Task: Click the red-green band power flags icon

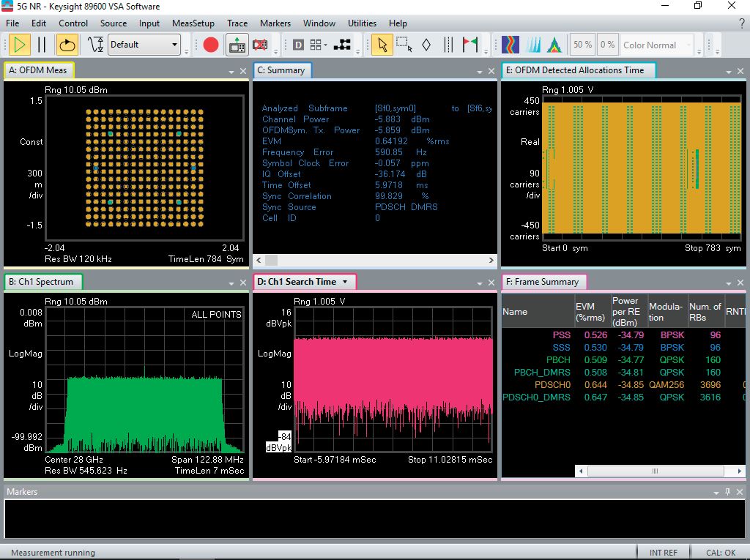Action: point(470,45)
